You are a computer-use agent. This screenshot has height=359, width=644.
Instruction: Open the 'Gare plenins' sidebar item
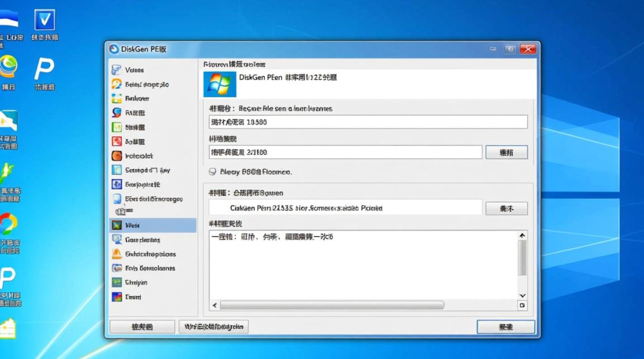[x=153, y=240]
